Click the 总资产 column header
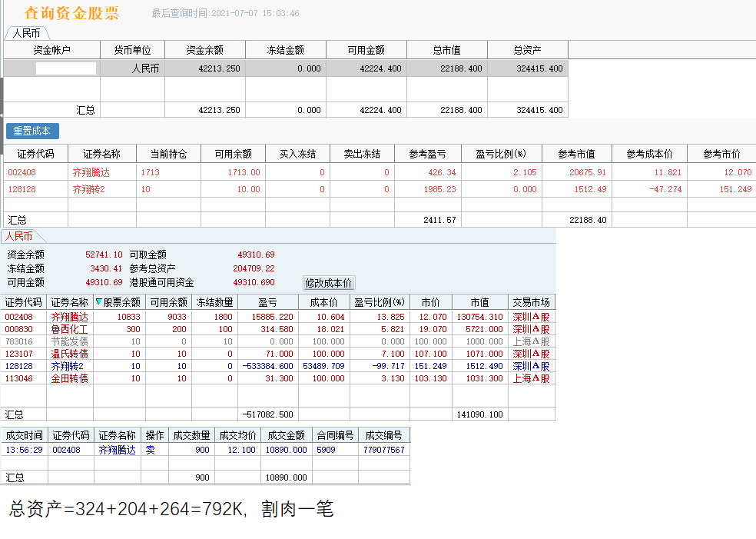The height and width of the screenshot is (539, 756). coord(527,50)
